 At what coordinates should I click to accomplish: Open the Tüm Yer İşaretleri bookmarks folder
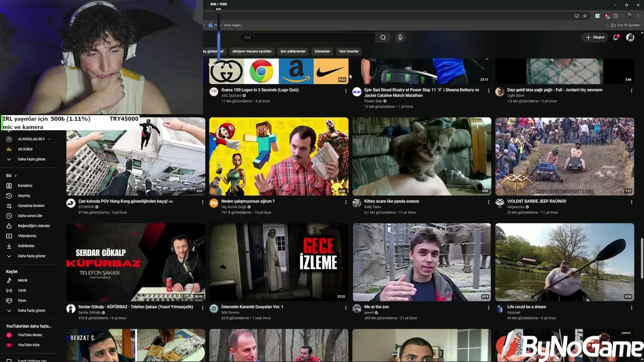[625, 25]
